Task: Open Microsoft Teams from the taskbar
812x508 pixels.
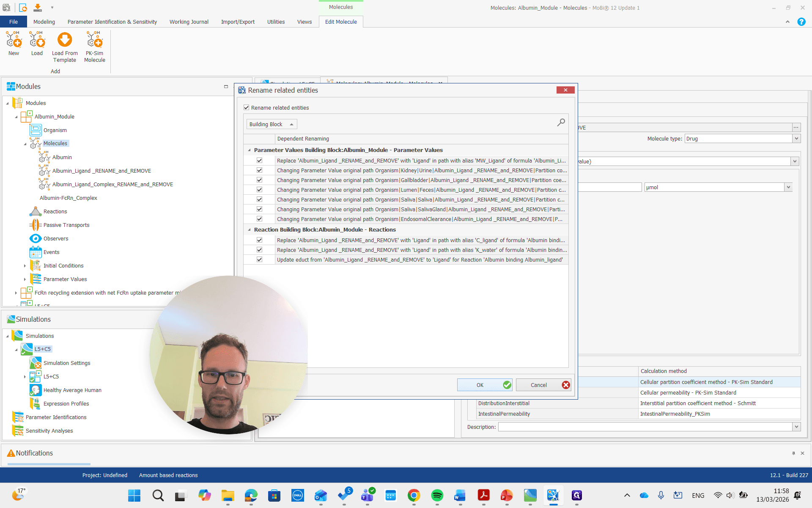Action: pos(367,495)
